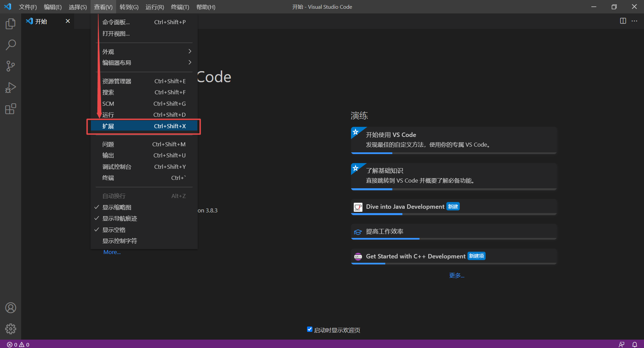Click the errors and warnings status indicator
Screen dimensions: 644x348
(18, 345)
